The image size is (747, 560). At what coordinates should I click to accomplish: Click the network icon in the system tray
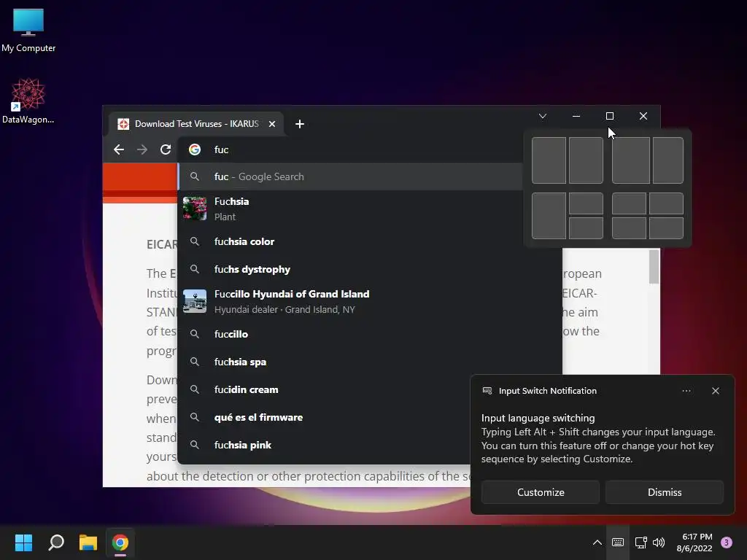641,542
